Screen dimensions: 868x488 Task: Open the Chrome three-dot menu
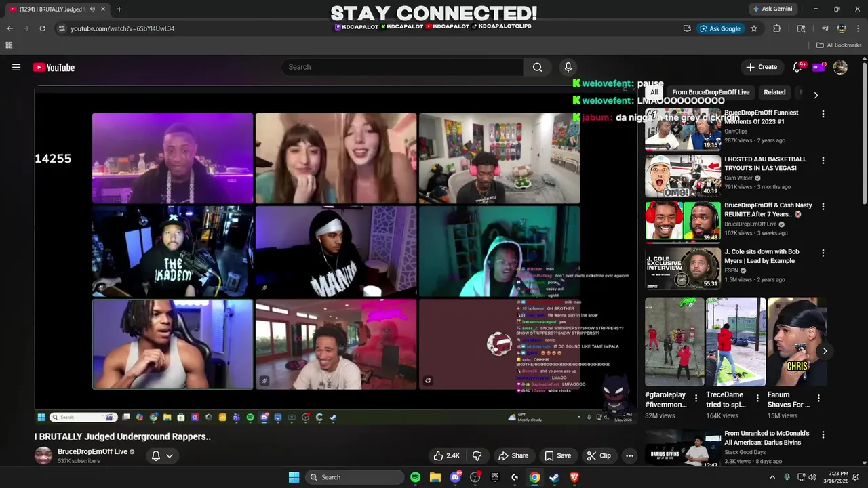coord(858,28)
